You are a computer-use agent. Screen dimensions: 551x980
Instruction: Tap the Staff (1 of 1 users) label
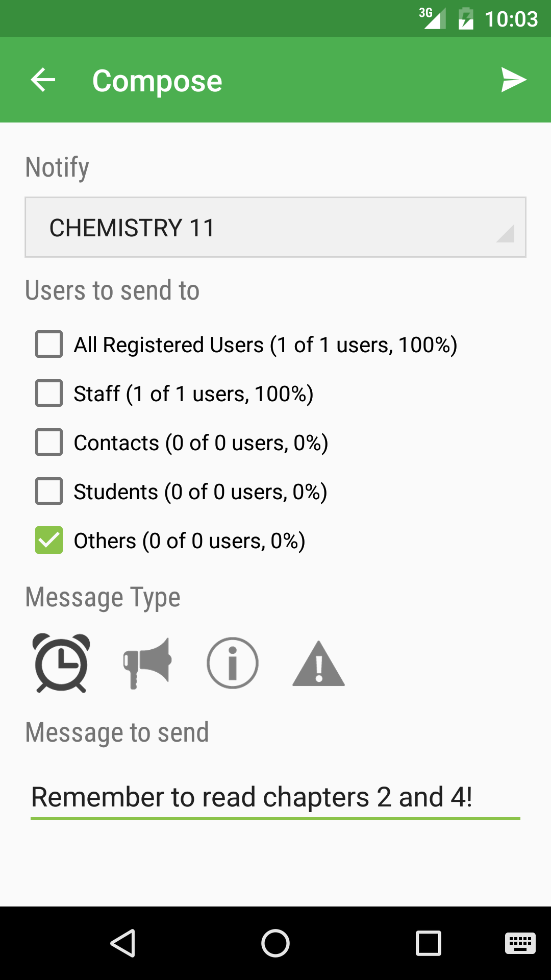[193, 394]
